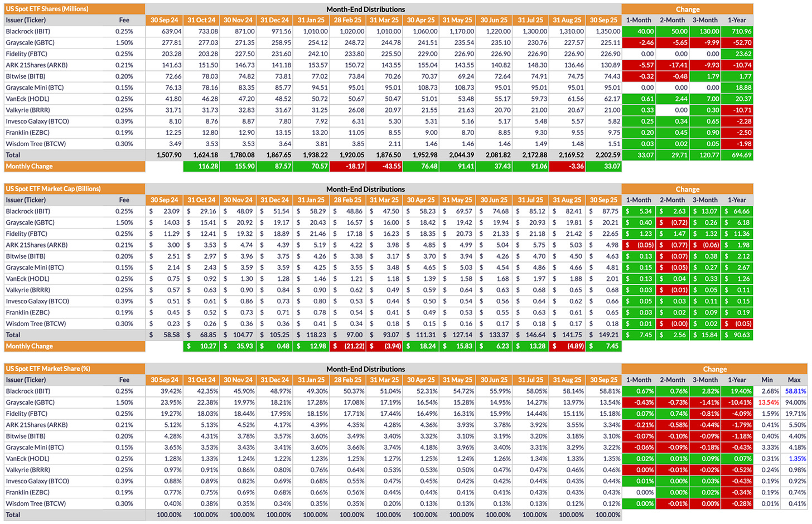The image size is (812, 524).
Task: Click 'Month-End Distributions' heading in the Shares table
Action: point(365,9)
